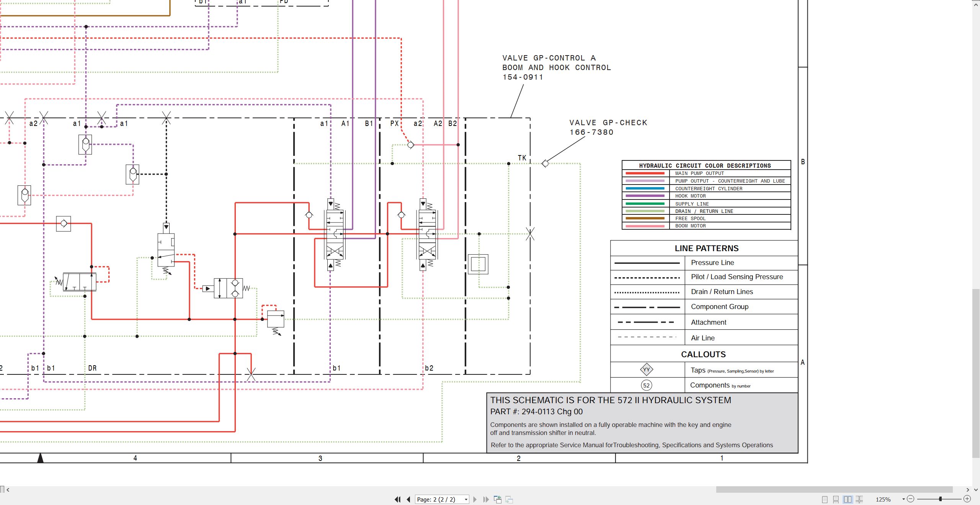The width and height of the screenshot is (980, 505).
Task: Click the zoom out minus button
Action: pyautogui.click(x=911, y=499)
